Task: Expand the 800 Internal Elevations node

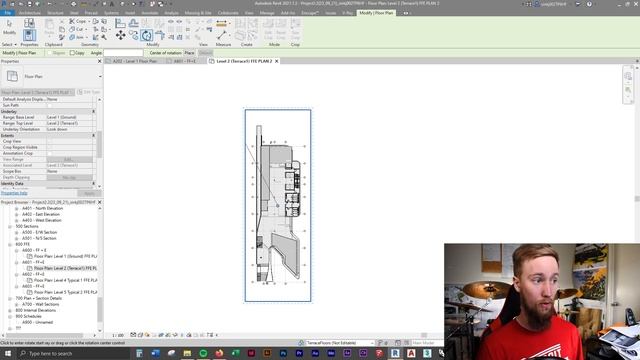Action: (10, 311)
